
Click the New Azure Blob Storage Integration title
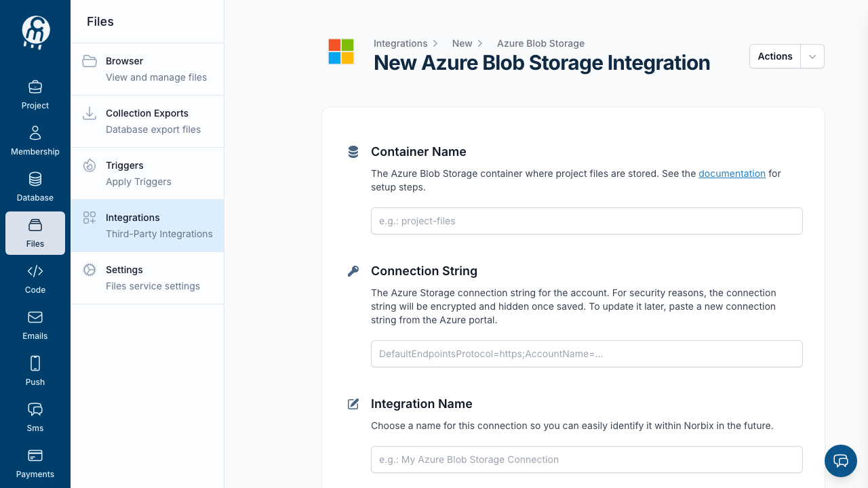point(542,63)
